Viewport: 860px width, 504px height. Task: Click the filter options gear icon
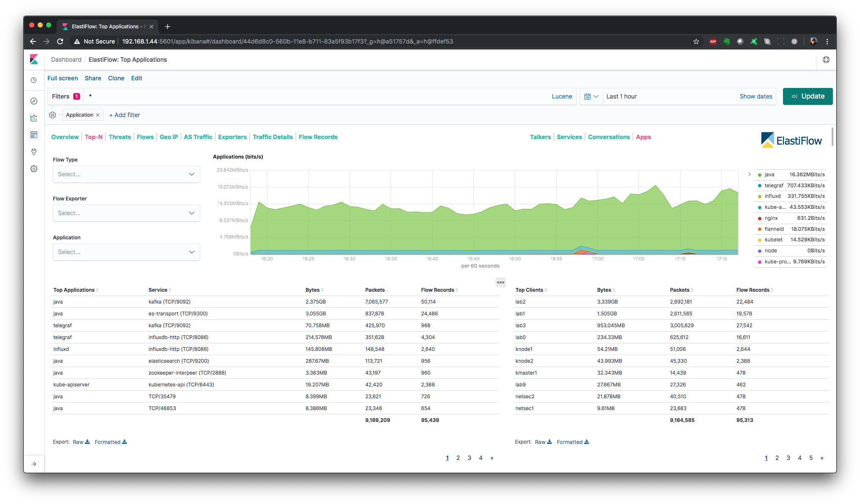pyautogui.click(x=52, y=115)
